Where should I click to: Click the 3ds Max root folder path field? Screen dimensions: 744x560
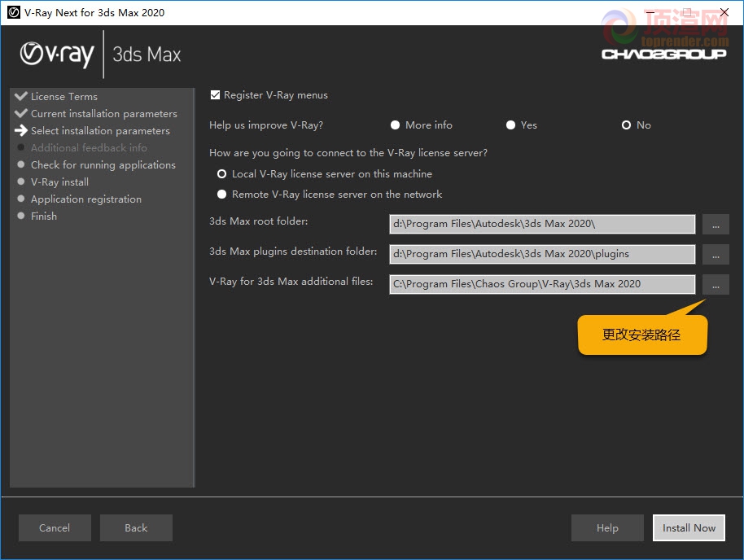pyautogui.click(x=542, y=224)
